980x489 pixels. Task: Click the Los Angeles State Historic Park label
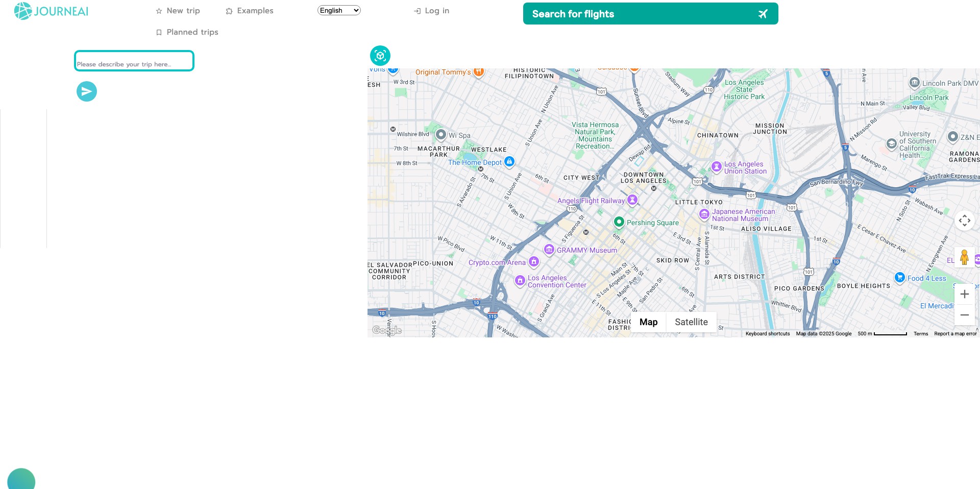744,89
